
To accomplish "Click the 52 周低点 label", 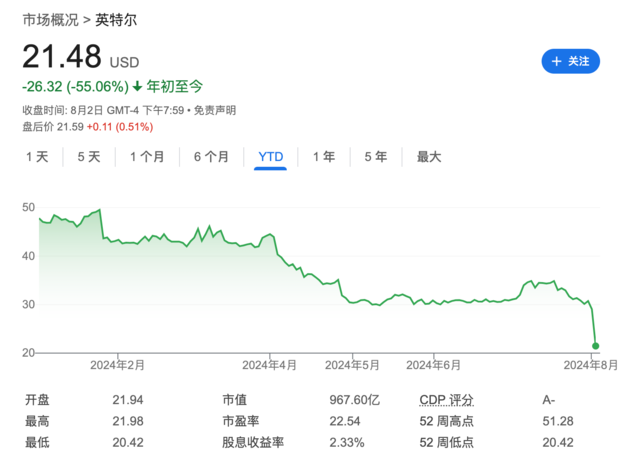I will coord(447,442).
